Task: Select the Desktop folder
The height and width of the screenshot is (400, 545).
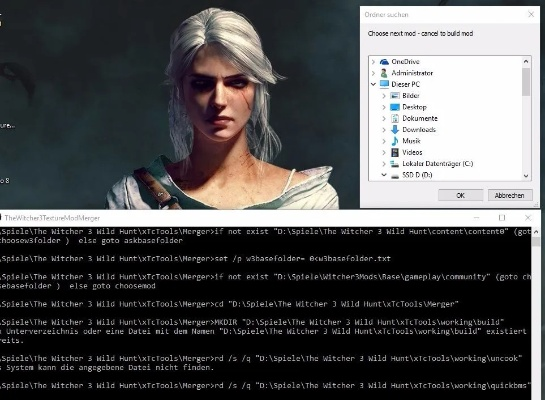Action: [x=414, y=107]
